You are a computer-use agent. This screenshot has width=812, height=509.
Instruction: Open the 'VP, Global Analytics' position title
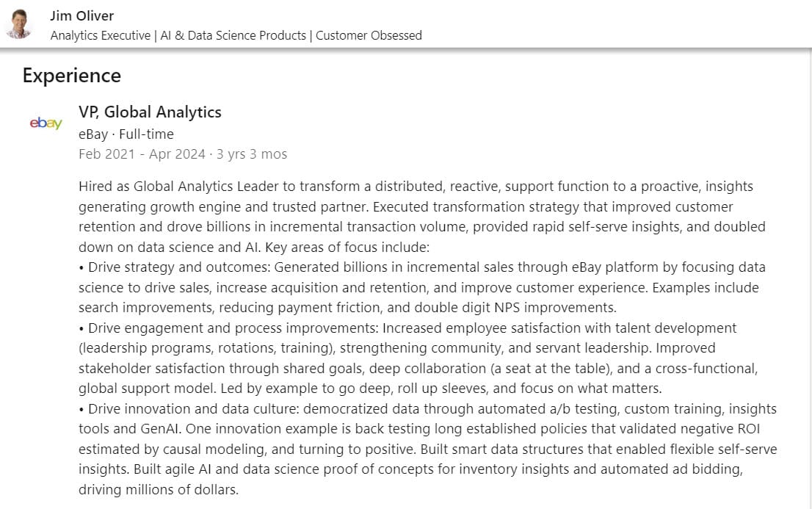(x=151, y=112)
